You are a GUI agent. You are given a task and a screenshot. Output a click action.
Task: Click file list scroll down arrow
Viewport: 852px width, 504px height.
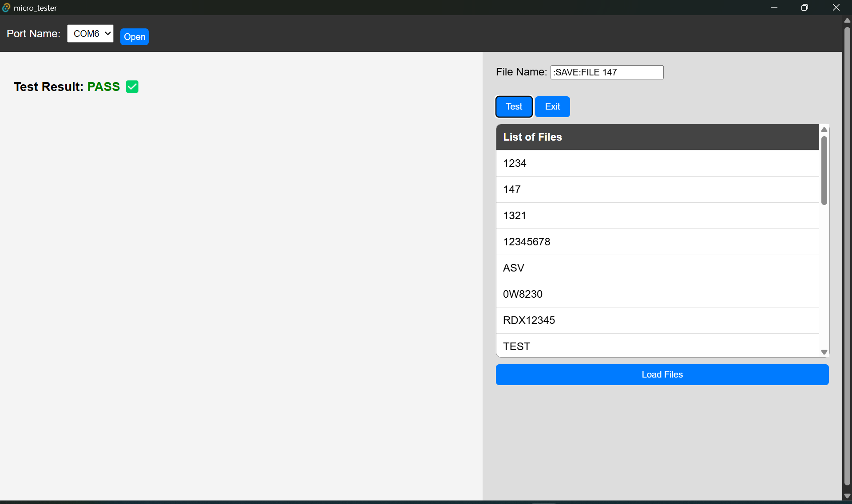(x=824, y=352)
